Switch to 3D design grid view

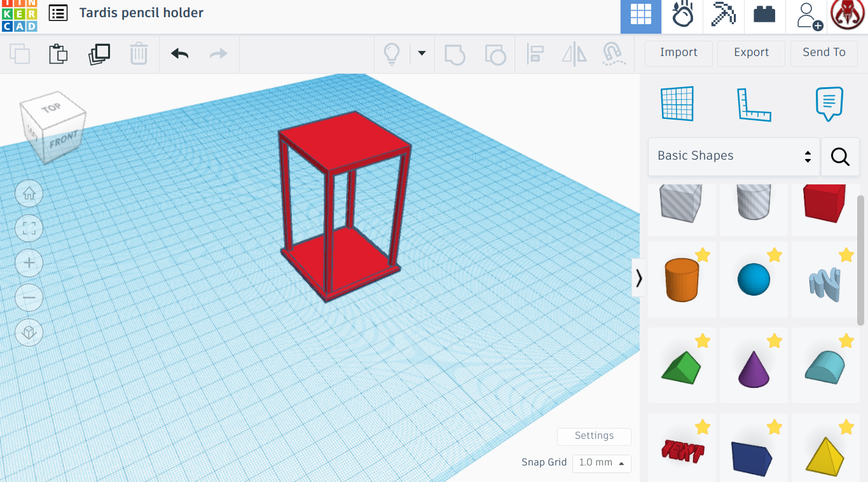click(641, 15)
